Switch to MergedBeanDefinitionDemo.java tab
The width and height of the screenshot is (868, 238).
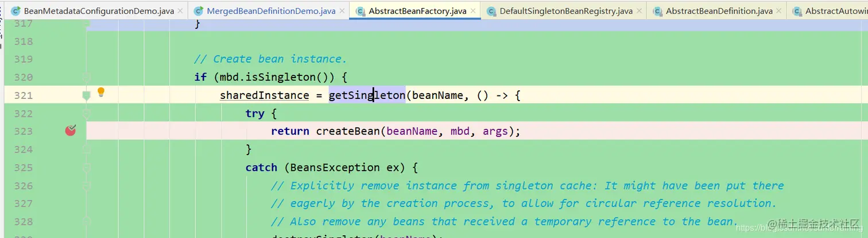(271, 11)
